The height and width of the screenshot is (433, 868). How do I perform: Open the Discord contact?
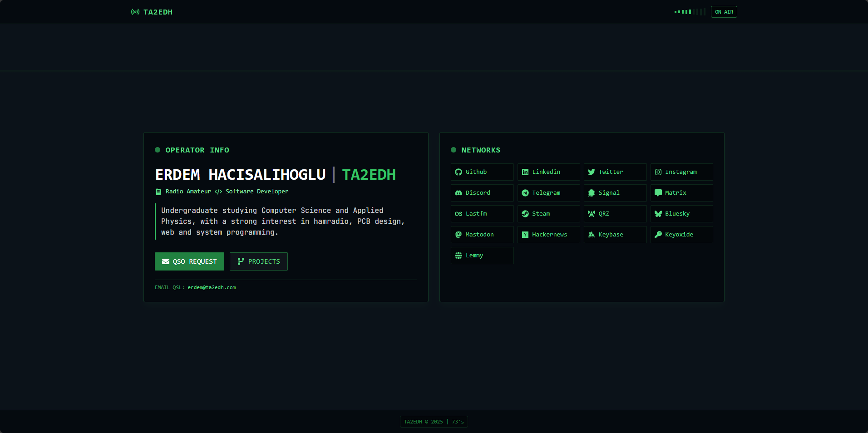pyautogui.click(x=482, y=193)
